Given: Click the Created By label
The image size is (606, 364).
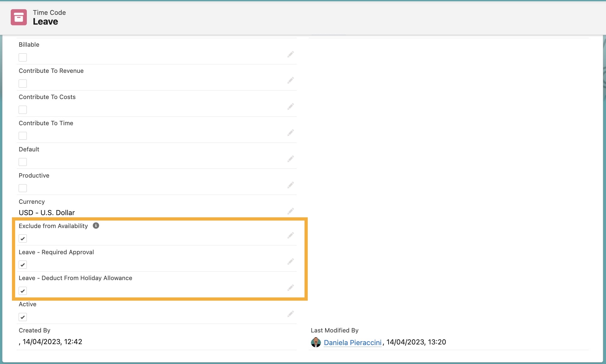Looking at the screenshot, I should (34, 330).
